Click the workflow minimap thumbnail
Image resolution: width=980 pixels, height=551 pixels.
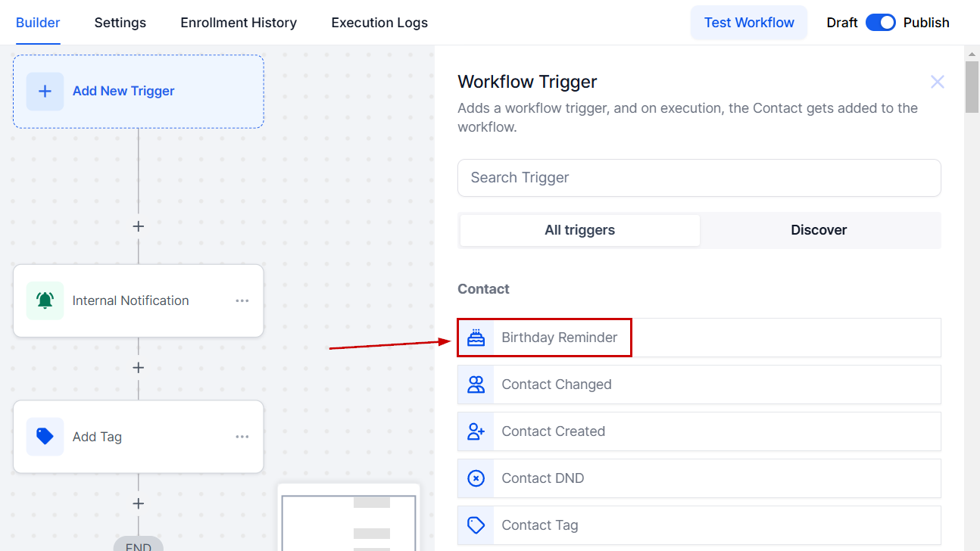[x=348, y=518]
